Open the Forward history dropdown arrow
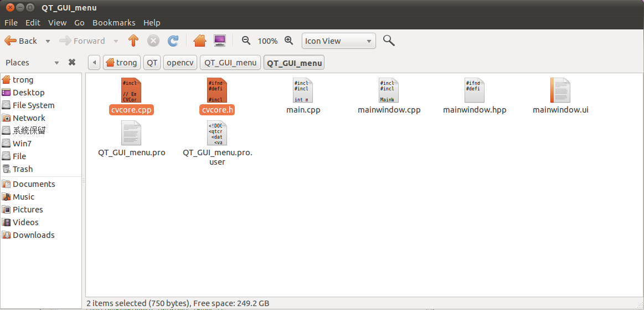 (116, 41)
